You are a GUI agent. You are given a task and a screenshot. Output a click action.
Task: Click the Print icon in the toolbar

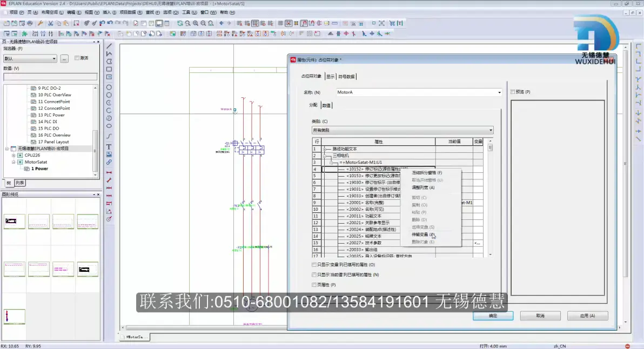[x=30, y=23]
